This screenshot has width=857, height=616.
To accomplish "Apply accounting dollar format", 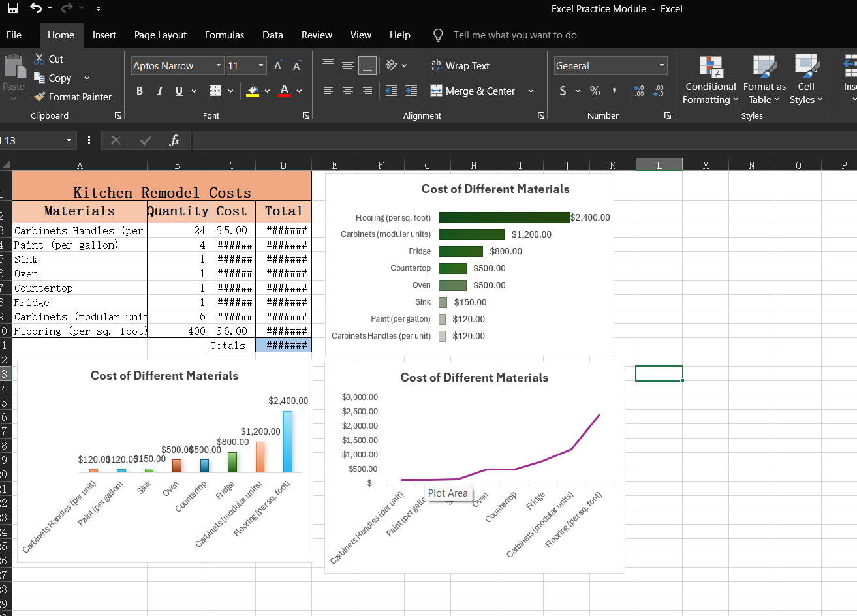I will coord(563,91).
